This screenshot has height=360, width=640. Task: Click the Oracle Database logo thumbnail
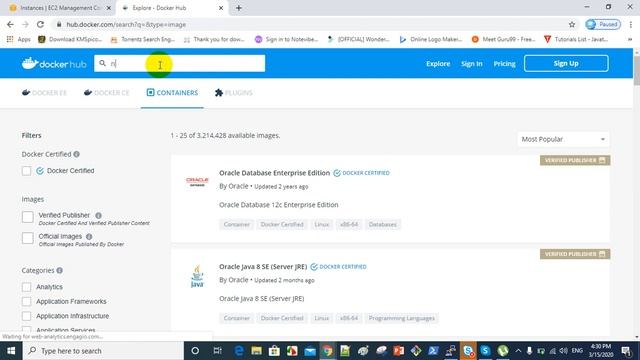[x=197, y=182]
